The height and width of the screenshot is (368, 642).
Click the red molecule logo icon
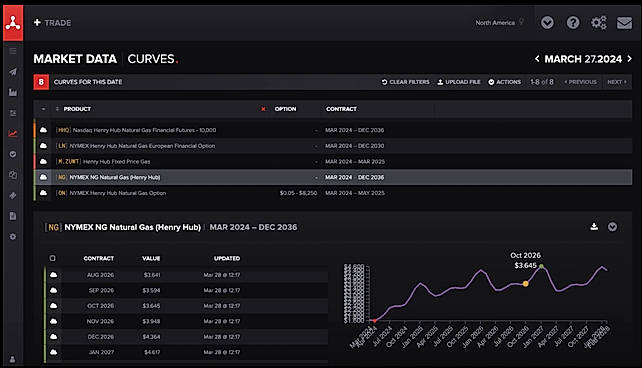point(13,23)
